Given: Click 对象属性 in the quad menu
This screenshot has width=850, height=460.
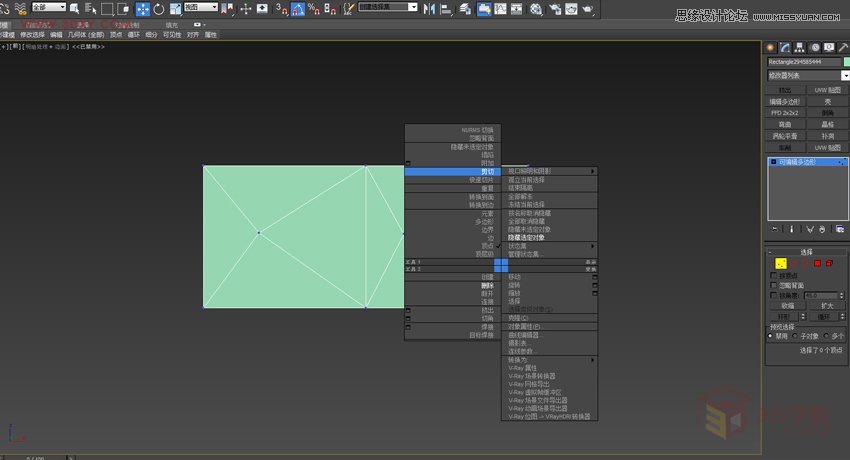Looking at the screenshot, I should tap(524, 326).
